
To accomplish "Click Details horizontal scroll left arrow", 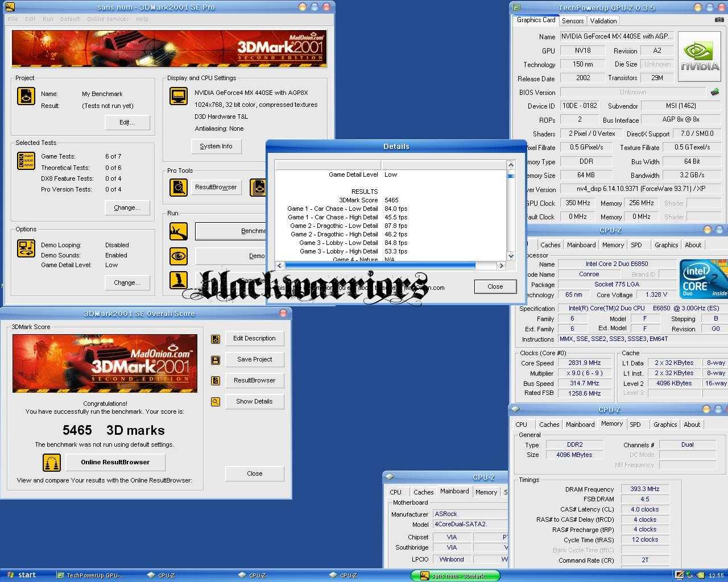I will coord(279,265).
